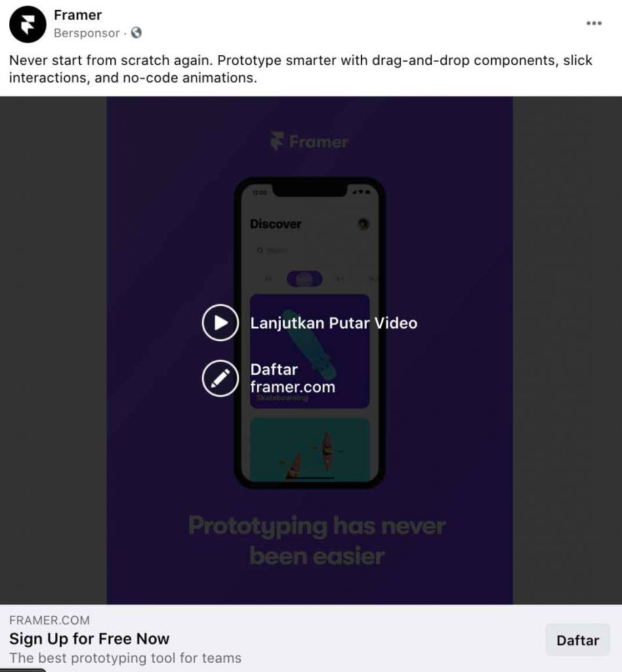Click the Daftar button beside headline

pyautogui.click(x=577, y=640)
